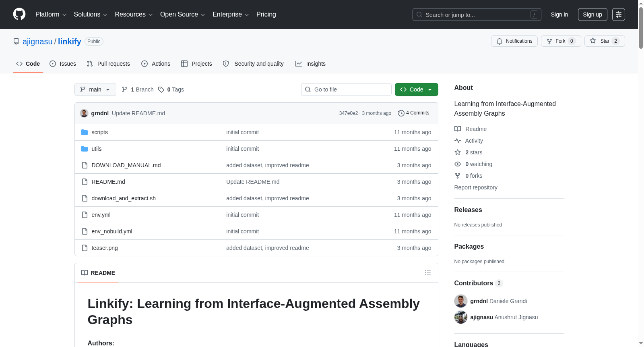
Task: Click Report repository link
Action: pos(476,187)
